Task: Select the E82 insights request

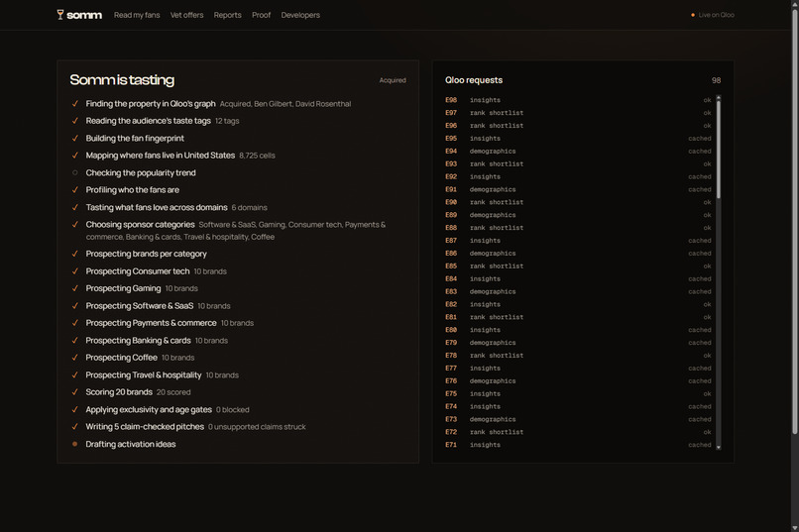Action: 578,304
